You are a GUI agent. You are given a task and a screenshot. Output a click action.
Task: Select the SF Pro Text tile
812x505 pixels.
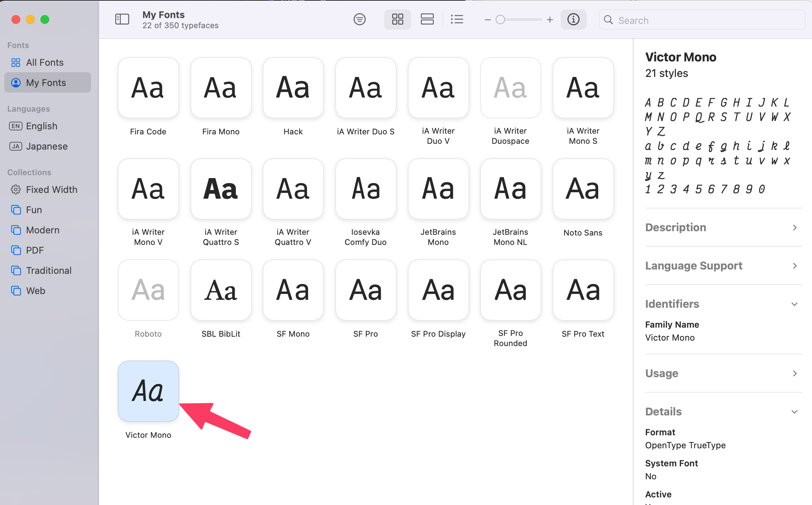pyautogui.click(x=583, y=290)
